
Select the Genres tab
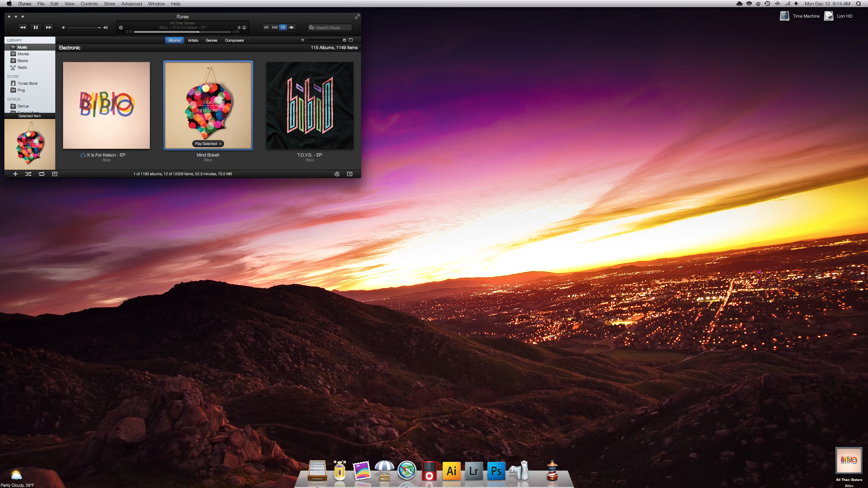(211, 40)
